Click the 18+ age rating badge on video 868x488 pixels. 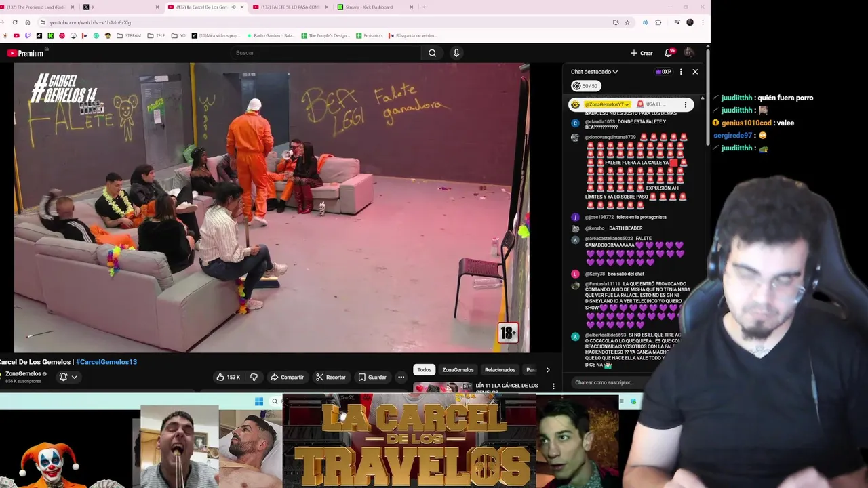tap(509, 333)
